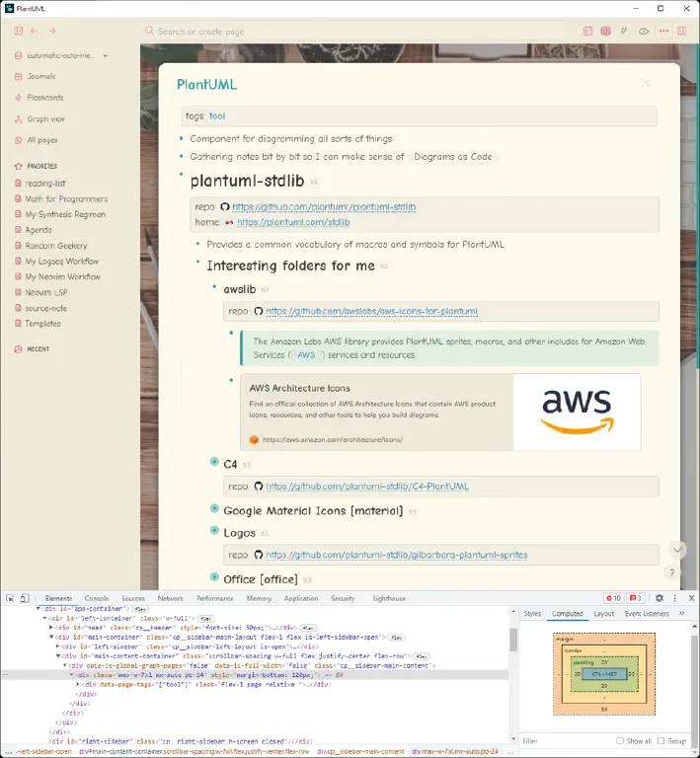
Task: Toggle the right sidebar icon in header
Action: tap(681, 31)
